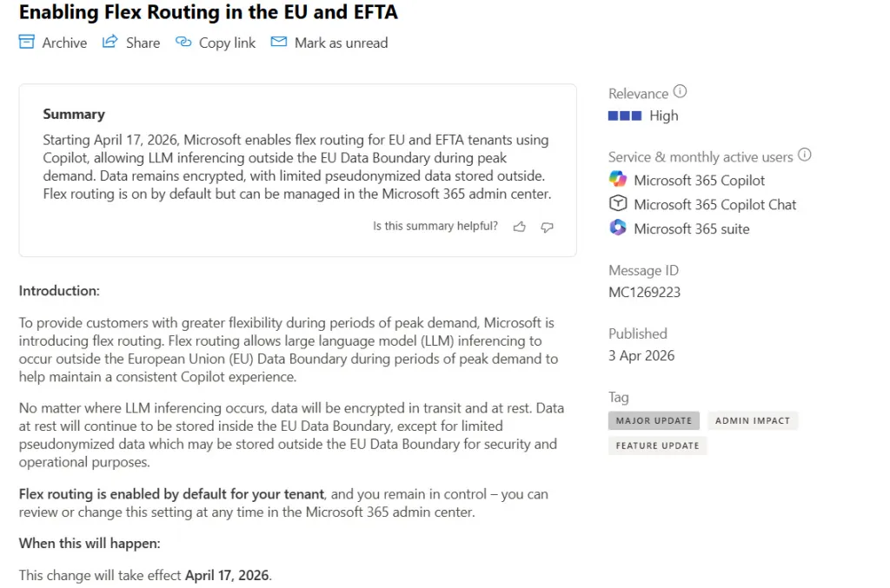
Task: Click the Mark as unread label
Action: (341, 43)
